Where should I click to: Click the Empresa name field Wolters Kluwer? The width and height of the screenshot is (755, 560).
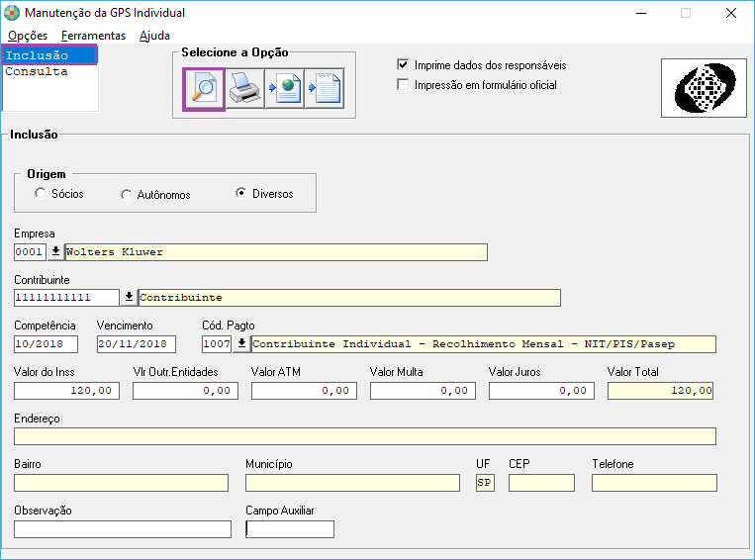click(x=276, y=252)
